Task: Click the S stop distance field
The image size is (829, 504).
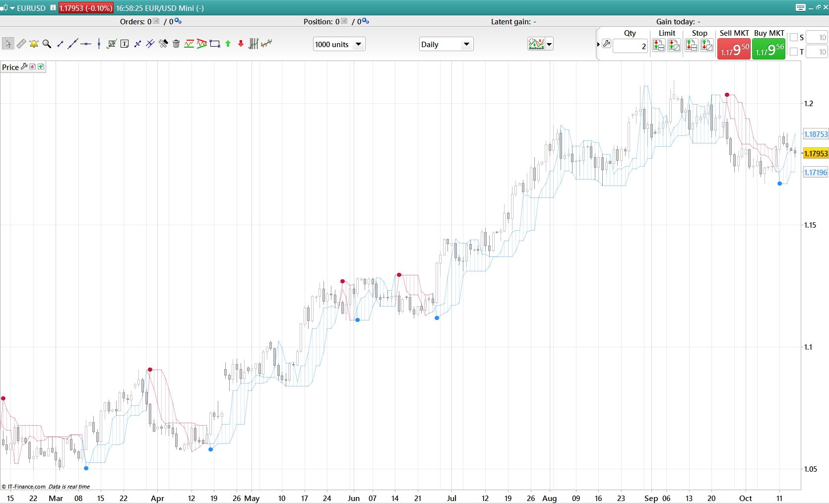Action: point(817,37)
